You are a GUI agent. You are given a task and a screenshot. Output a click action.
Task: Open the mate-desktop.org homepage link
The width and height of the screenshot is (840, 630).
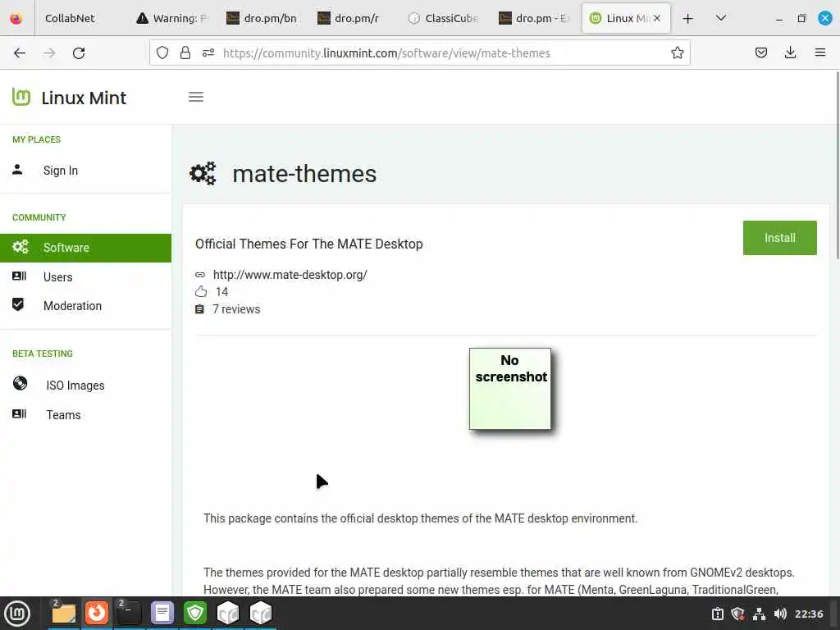[x=290, y=275]
